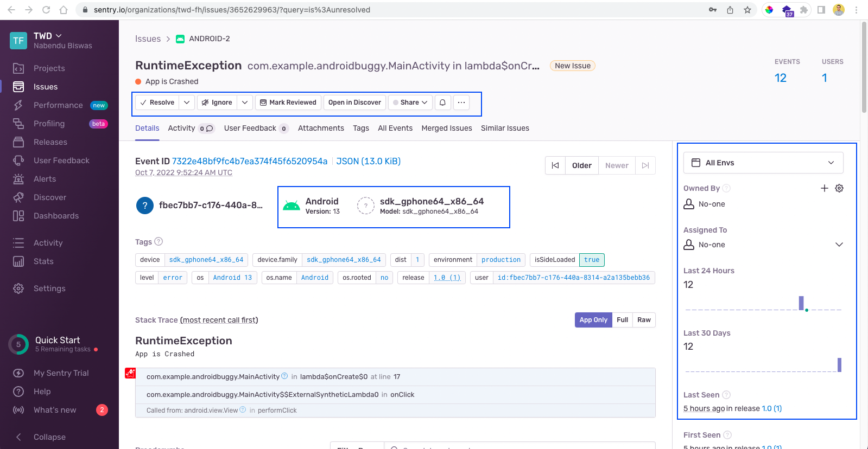868x449 pixels.
Task: Open the Attachments tab
Action: click(321, 128)
